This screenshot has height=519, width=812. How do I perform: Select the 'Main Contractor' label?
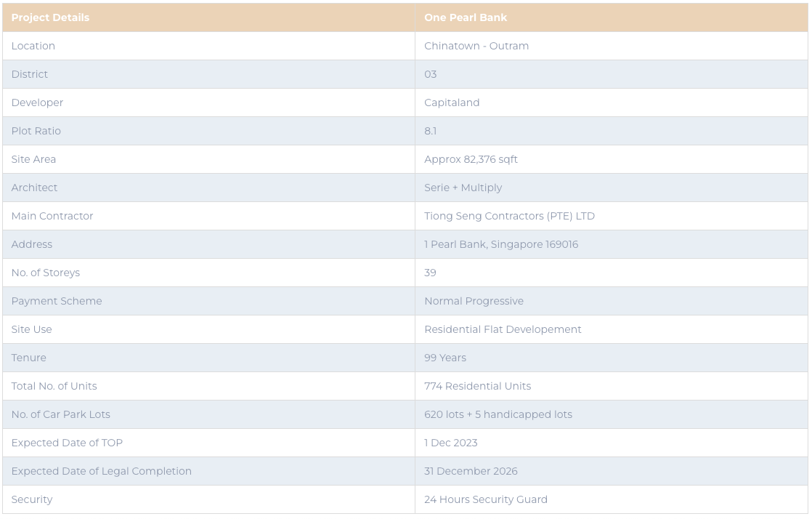tap(52, 216)
